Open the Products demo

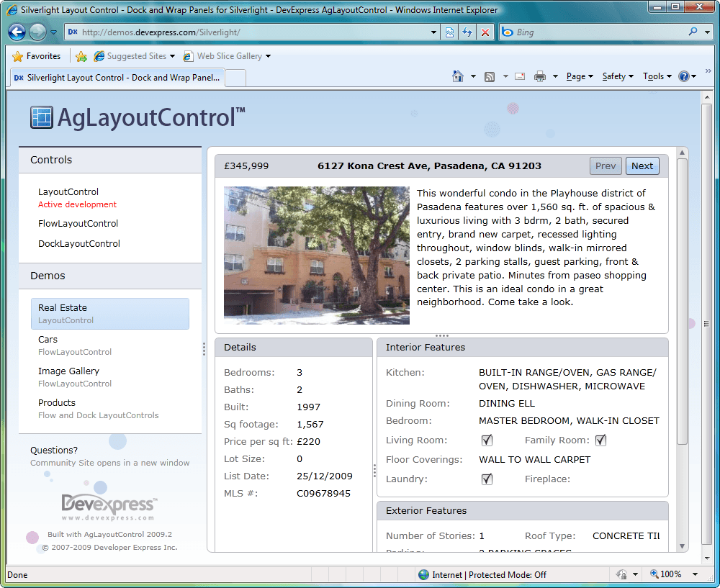pos(98,409)
